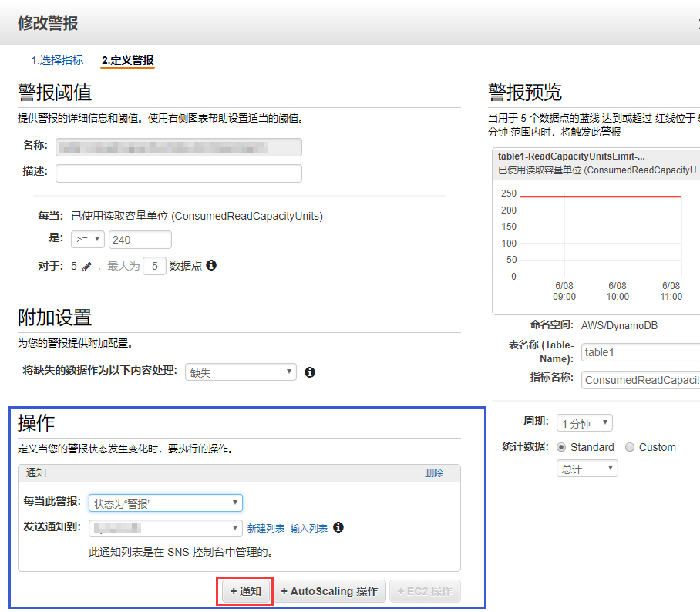Click the + 通知 button
Image resolution: width=700 pixels, height=612 pixels.
click(x=245, y=591)
